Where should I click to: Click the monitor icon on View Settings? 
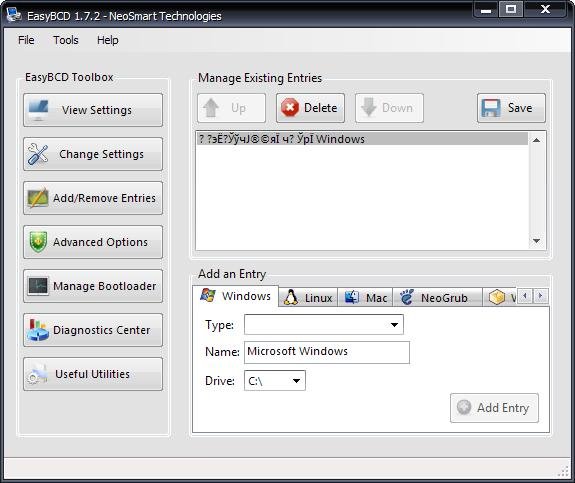(38, 110)
